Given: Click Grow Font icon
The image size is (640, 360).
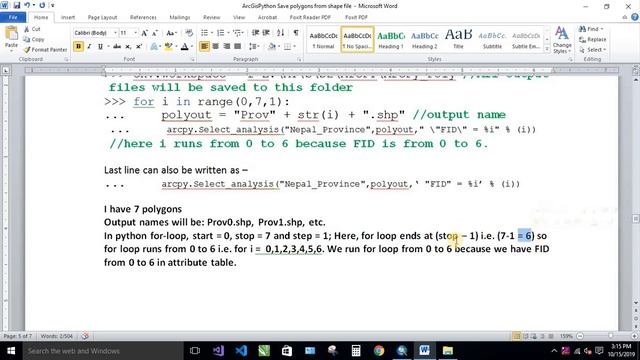Looking at the screenshot, I should 144,33.
